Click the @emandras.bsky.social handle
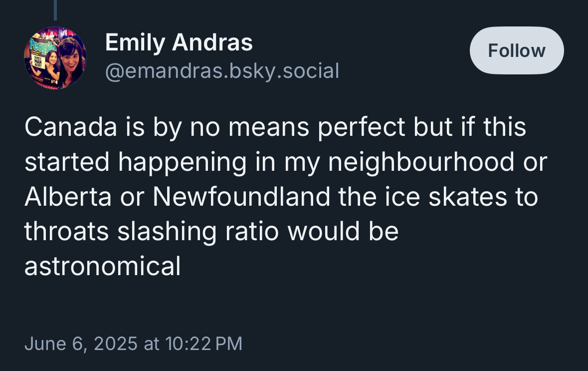Image resolution: width=588 pixels, height=371 pixels. click(x=222, y=71)
